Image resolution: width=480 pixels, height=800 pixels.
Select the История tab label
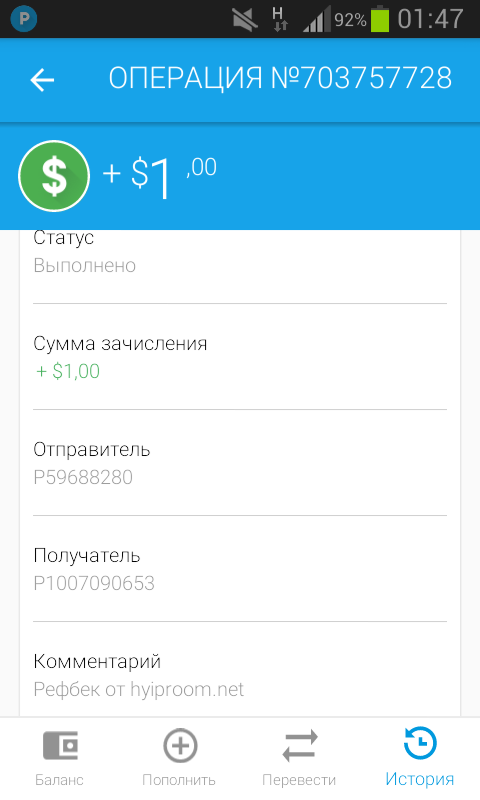tap(419, 779)
